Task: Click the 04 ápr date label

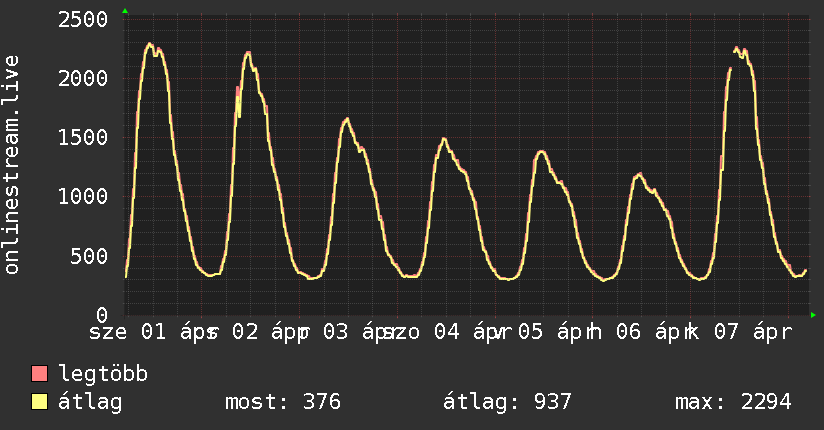Action: pyautogui.click(x=467, y=331)
